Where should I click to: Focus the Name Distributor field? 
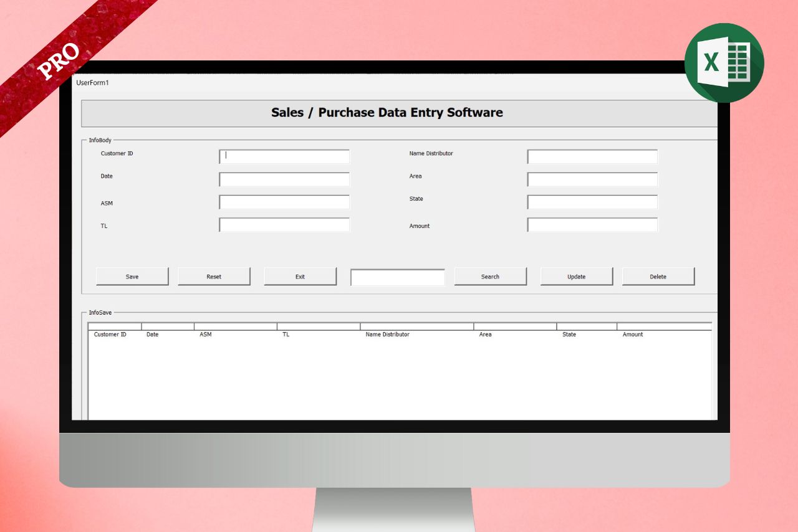click(592, 156)
